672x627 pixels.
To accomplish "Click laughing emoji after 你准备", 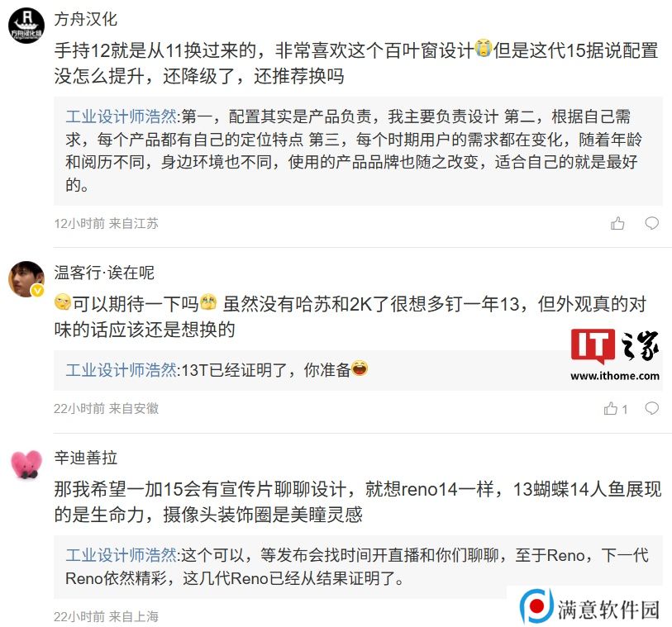I will (x=359, y=368).
